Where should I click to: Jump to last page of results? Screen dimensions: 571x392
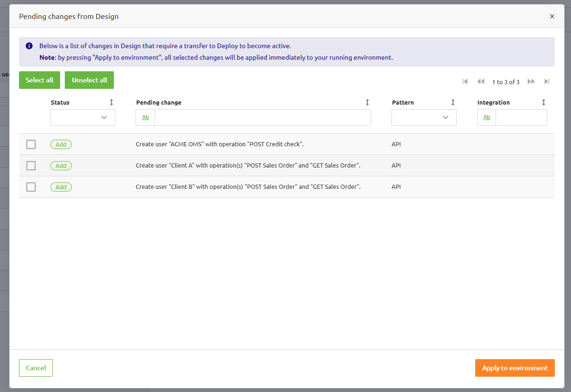tap(547, 81)
